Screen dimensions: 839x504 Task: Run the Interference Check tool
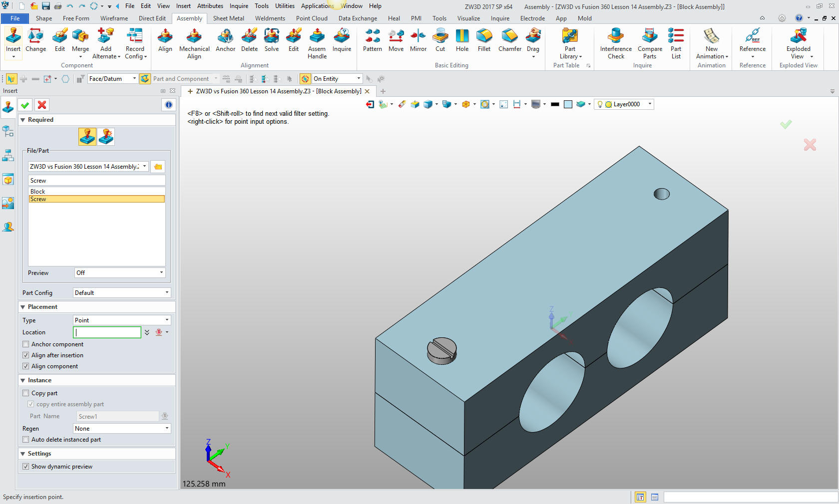(x=616, y=43)
